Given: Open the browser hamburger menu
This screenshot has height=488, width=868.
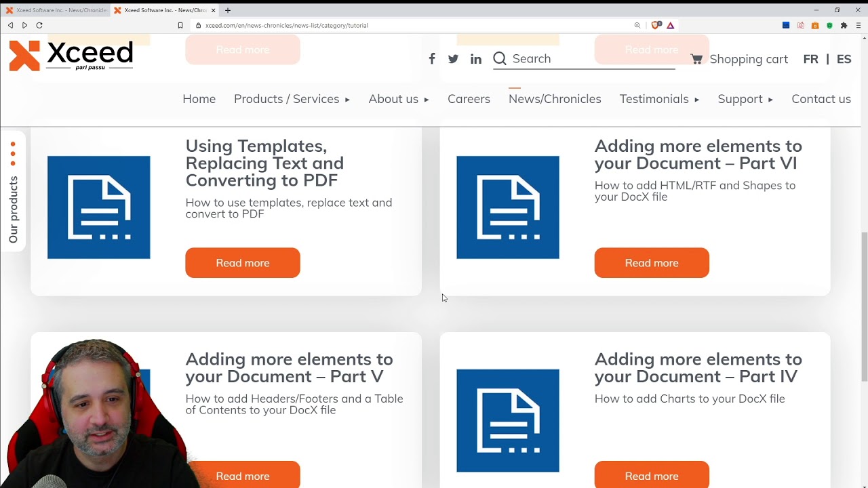Looking at the screenshot, I should click(x=859, y=25).
